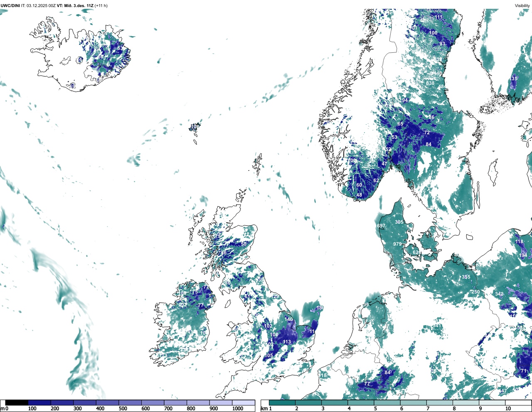Click the '86' visibility value over Sweden

pyautogui.click(x=431, y=117)
